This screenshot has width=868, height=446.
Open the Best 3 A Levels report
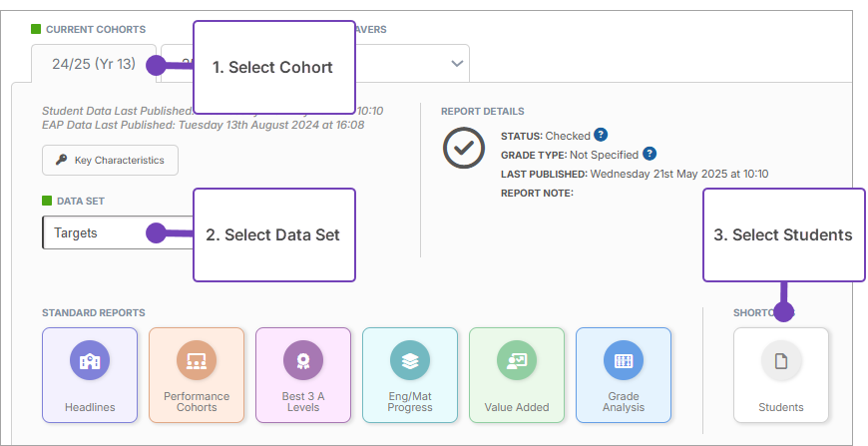point(303,375)
